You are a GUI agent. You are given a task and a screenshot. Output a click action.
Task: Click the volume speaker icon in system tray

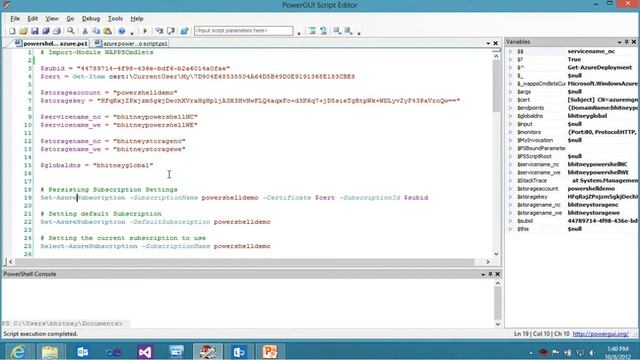592,353
